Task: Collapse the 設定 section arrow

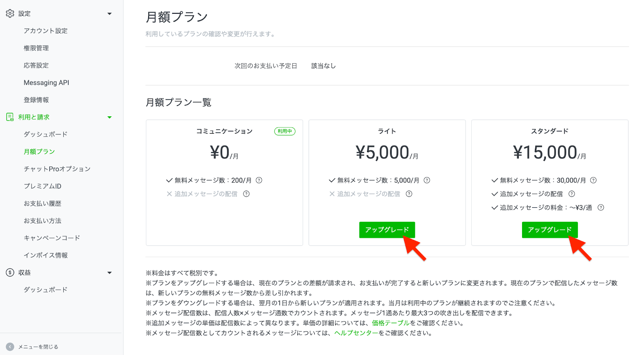Action: pos(109,14)
